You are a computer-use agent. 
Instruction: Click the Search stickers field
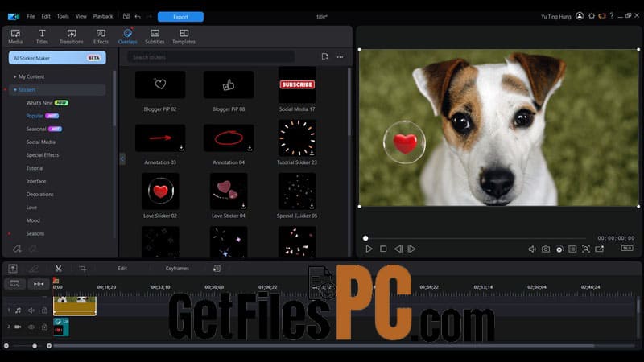coord(210,57)
